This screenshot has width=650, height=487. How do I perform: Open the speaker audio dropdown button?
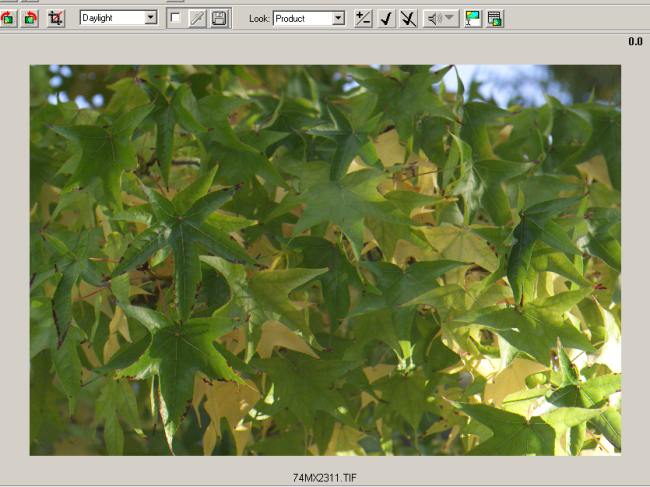pyautogui.click(x=441, y=18)
